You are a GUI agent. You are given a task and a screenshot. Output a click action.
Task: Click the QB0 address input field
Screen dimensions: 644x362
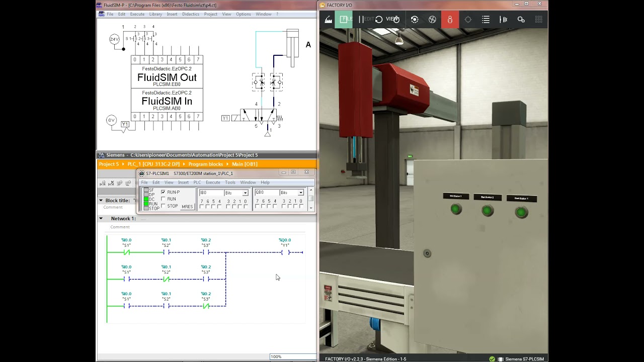[x=267, y=193]
